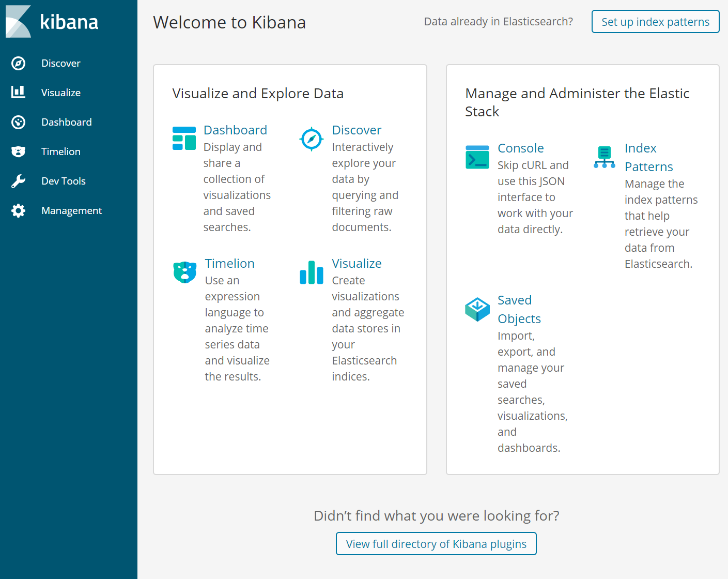Click the 'Skip cURL and use this JSON' description
Viewport: 728px width, 579px height.
[535, 197]
